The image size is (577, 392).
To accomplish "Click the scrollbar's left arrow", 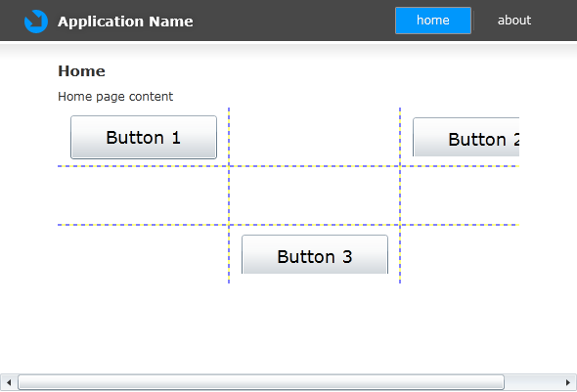I will (x=9, y=382).
